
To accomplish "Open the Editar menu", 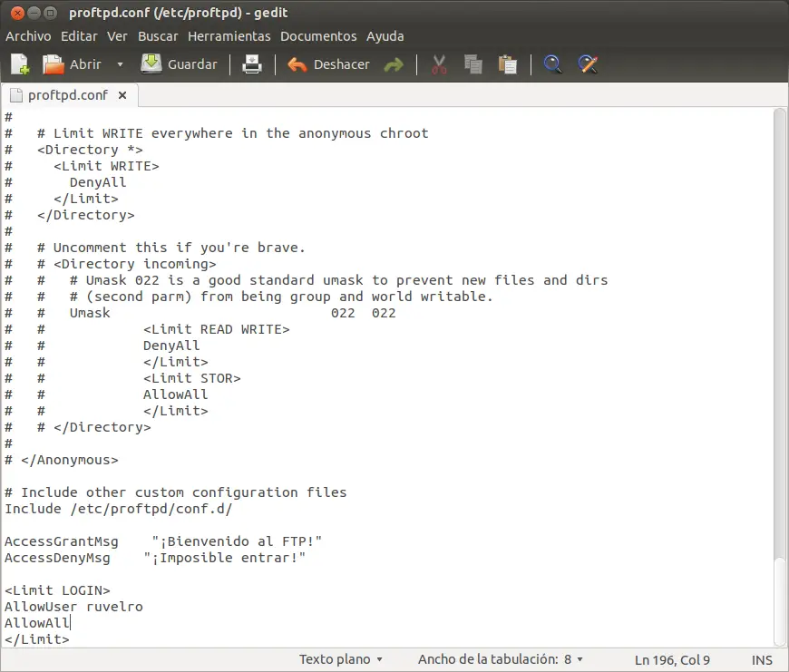I will (79, 36).
